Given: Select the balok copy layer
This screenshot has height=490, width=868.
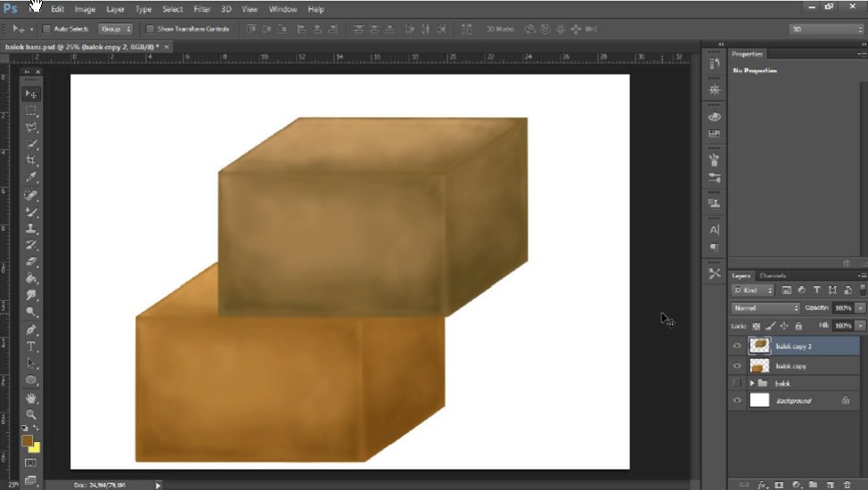Looking at the screenshot, I should pyautogui.click(x=791, y=366).
